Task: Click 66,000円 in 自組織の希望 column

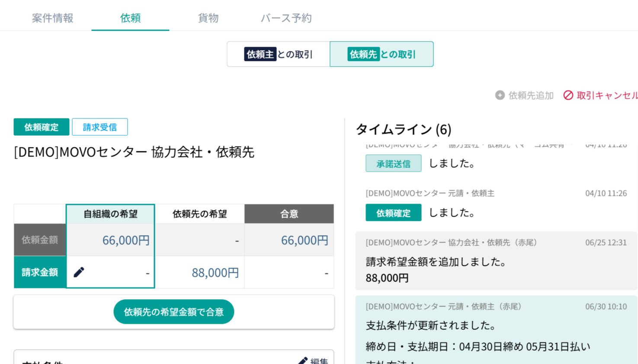Action: click(x=126, y=240)
